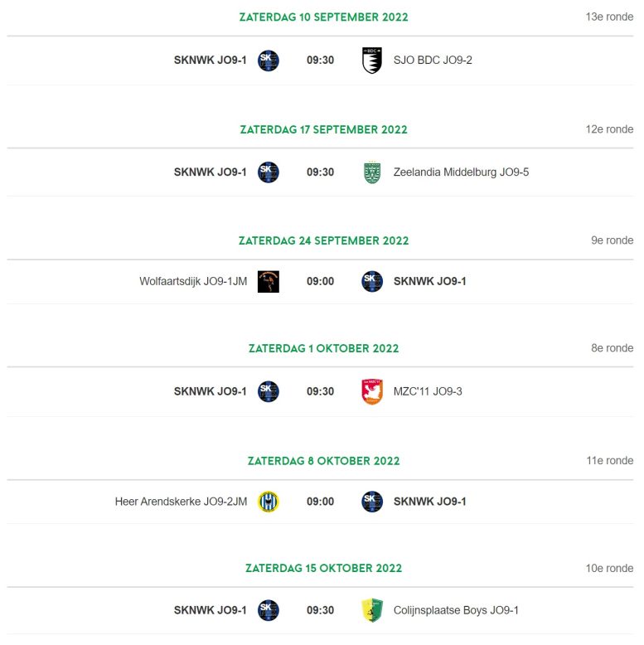The height and width of the screenshot is (645, 644).
Task: Open MZC'11 JO9-3 team link
Action: [428, 391]
